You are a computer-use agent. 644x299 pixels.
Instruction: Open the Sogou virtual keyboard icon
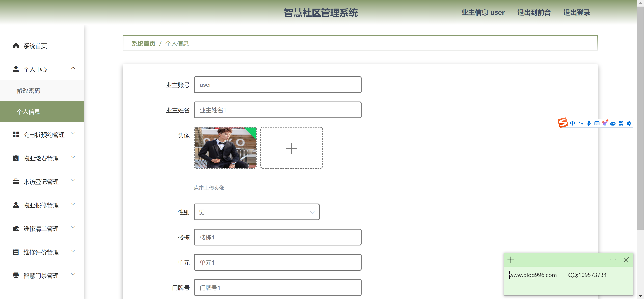pyautogui.click(x=597, y=123)
